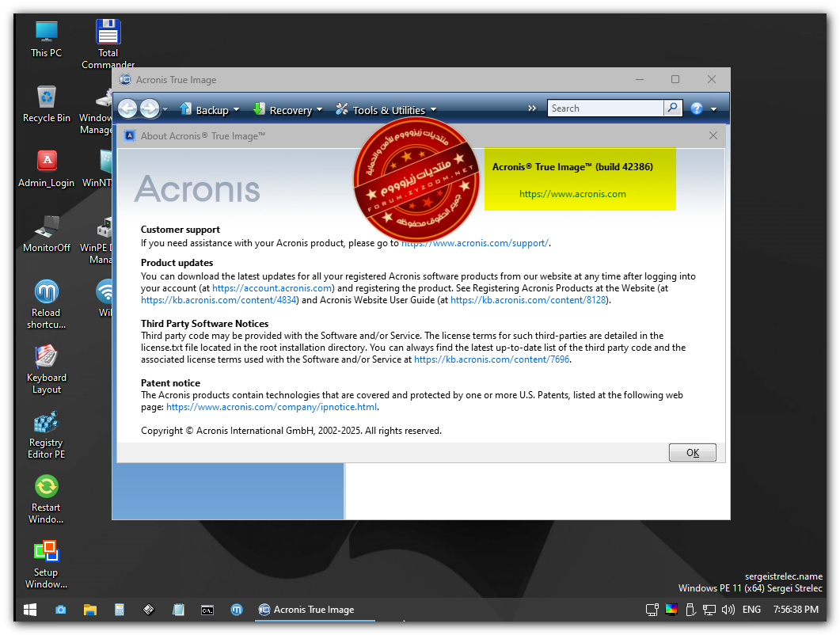Image resolution: width=840 pixels, height=635 pixels.
Task: Click the Forward navigation arrow in toolbar
Action: click(149, 109)
